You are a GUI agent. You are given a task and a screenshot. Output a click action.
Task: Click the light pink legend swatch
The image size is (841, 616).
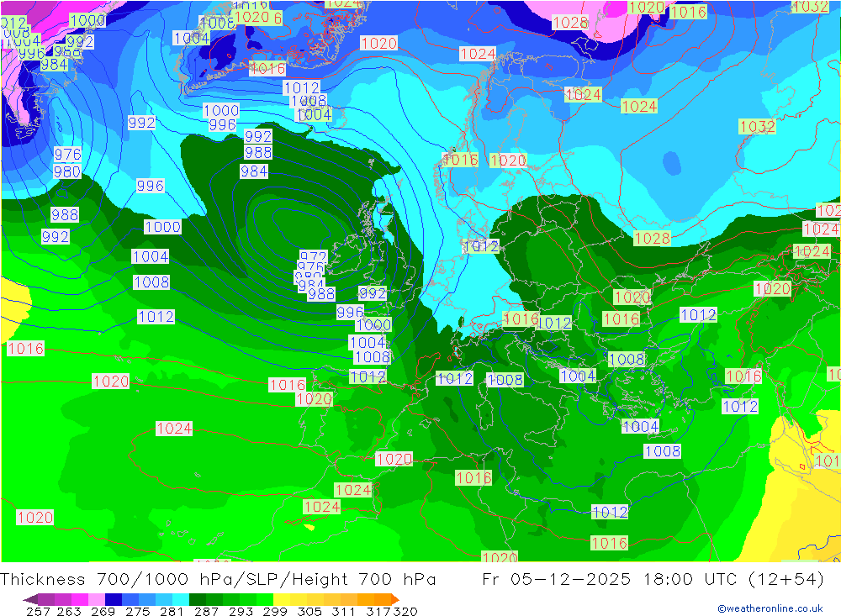97,599
